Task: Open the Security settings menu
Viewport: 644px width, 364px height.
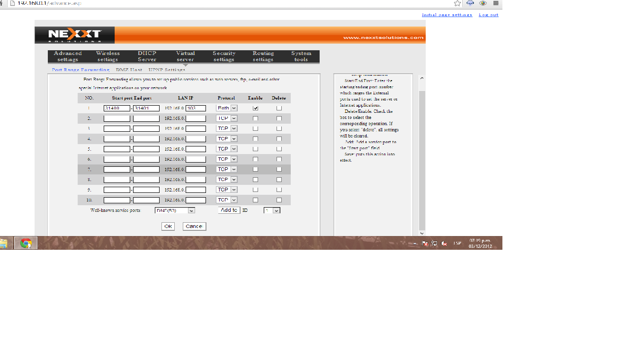Action: click(224, 56)
